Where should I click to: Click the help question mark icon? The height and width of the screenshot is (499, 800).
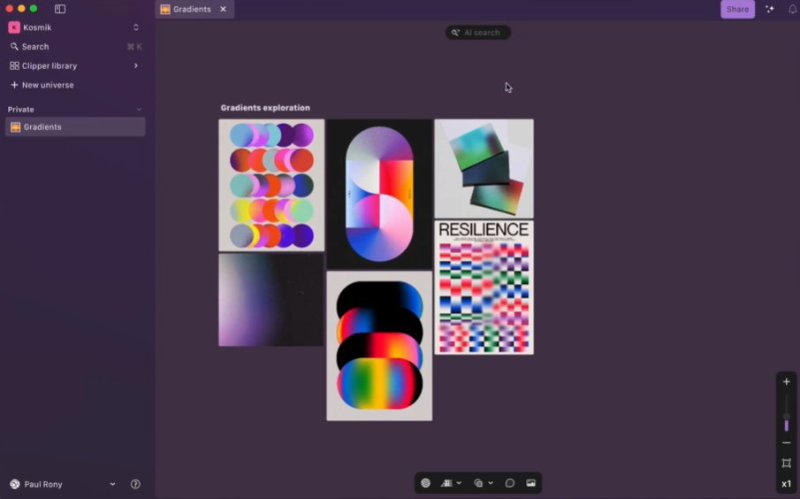click(x=135, y=484)
